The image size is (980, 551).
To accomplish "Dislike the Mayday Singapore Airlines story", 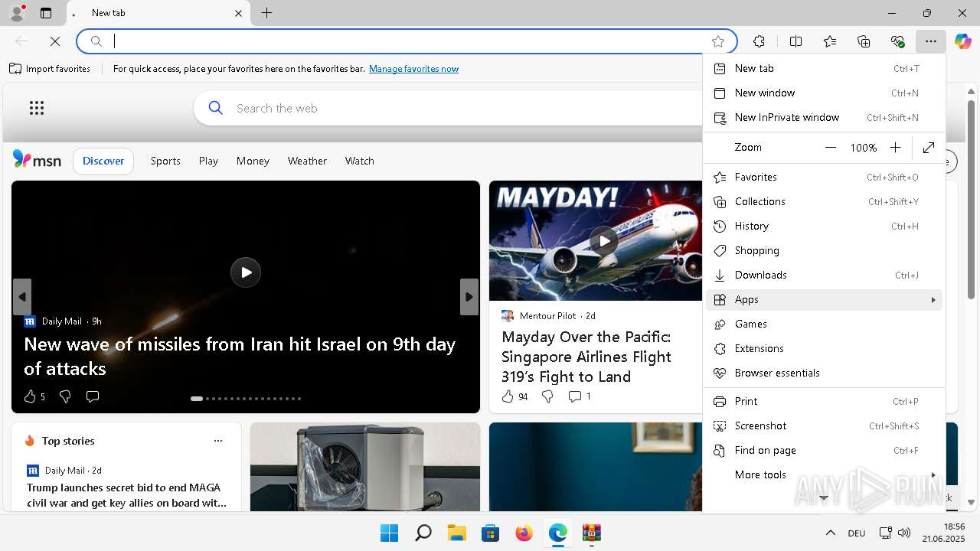I will (x=547, y=396).
